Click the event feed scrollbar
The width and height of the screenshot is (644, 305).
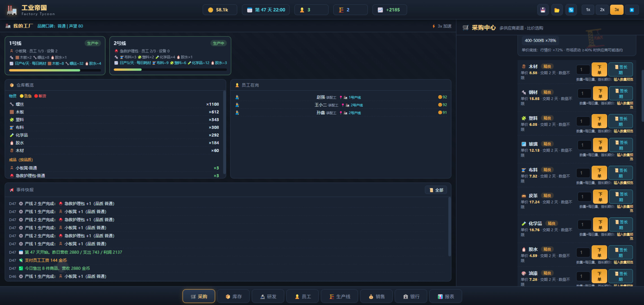point(449,226)
